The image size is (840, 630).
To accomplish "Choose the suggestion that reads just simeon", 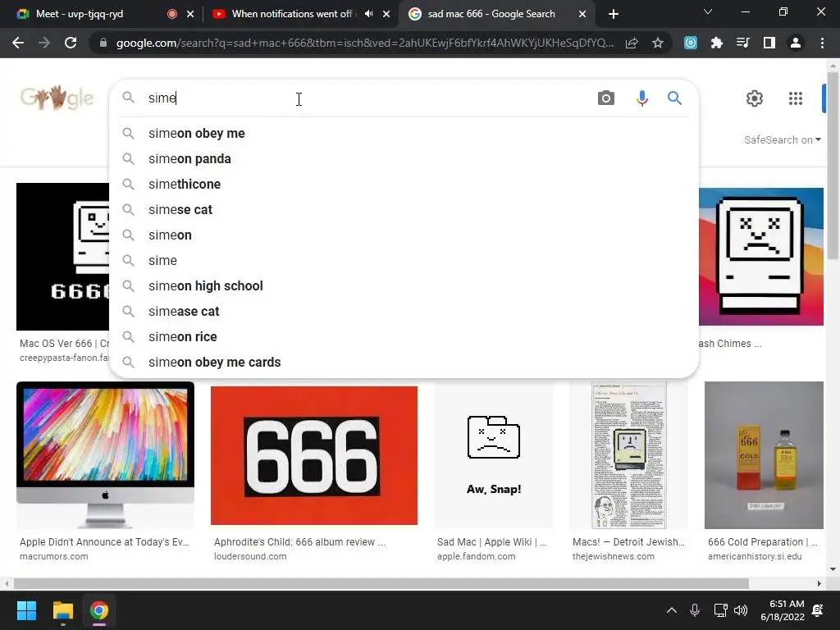I will tap(404, 235).
